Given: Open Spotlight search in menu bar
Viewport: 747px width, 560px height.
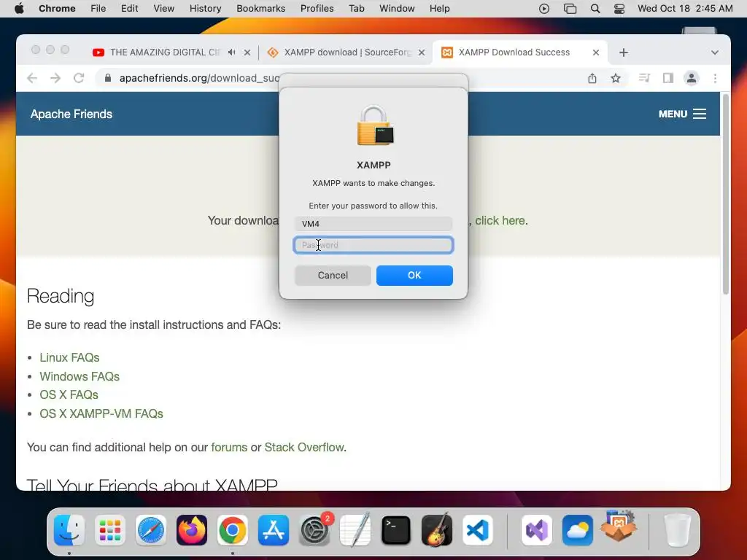Looking at the screenshot, I should (x=595, y=9).
